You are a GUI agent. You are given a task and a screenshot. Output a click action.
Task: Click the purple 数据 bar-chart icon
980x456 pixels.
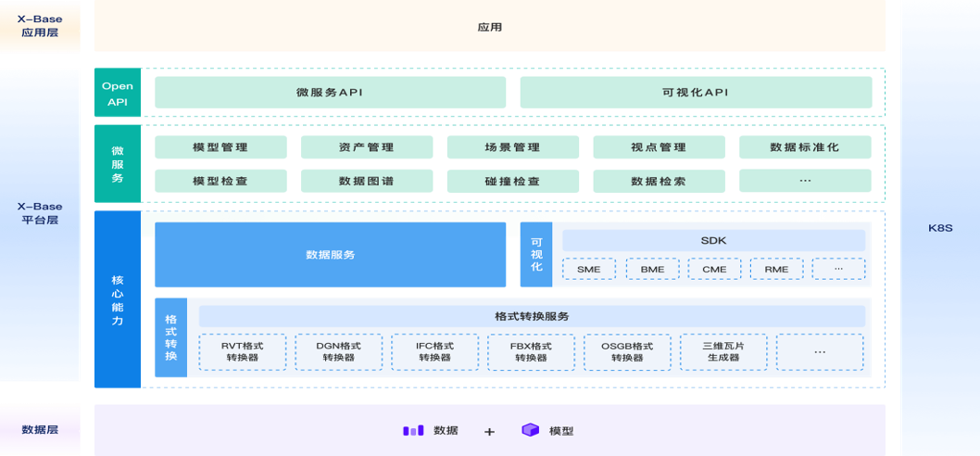(413, 430)
